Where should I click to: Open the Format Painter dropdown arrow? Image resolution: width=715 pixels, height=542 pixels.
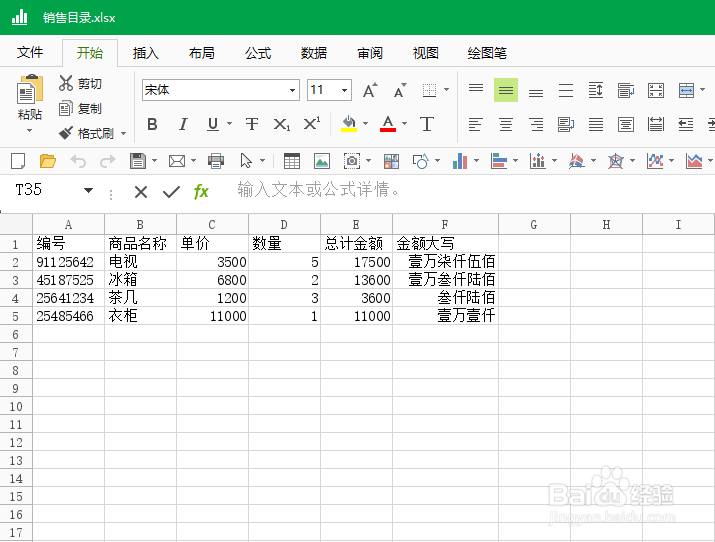click(123, 134)
